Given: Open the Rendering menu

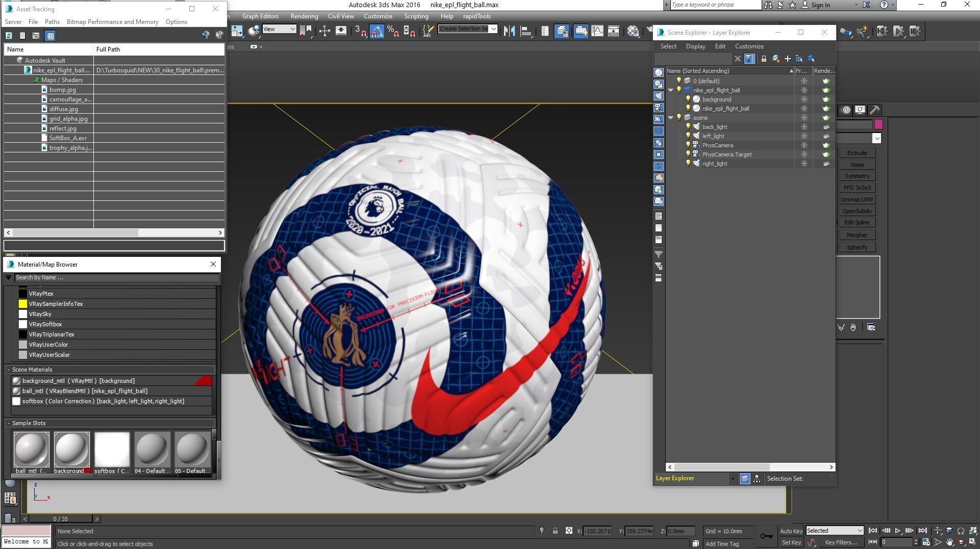Looking at the screenshot, I should (x=304, y=16).
